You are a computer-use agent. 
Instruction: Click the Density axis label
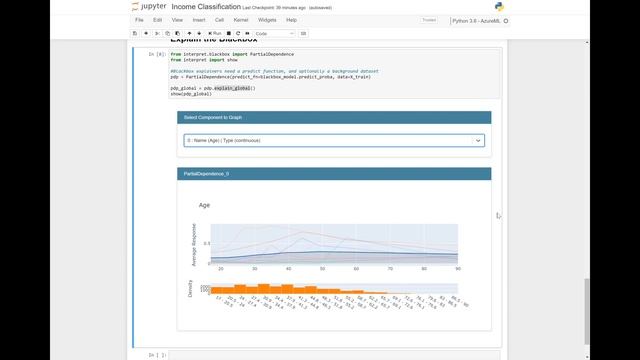pos(190,289)
